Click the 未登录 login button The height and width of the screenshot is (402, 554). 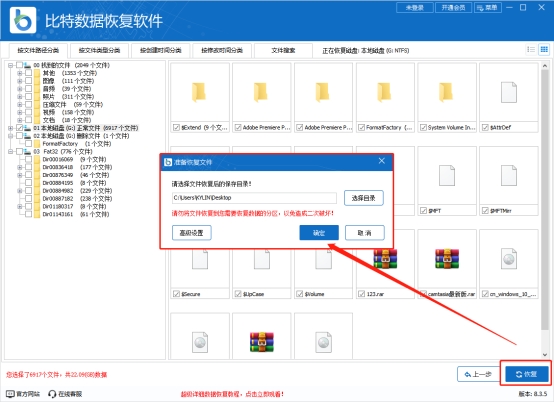pos(415,7)
